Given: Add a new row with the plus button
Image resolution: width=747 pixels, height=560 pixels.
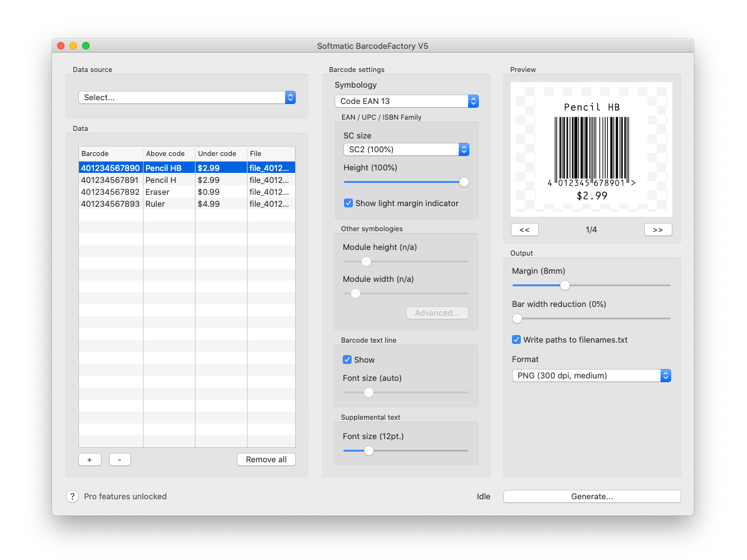Looking at the screenshot, I should (x=90, y=459).
